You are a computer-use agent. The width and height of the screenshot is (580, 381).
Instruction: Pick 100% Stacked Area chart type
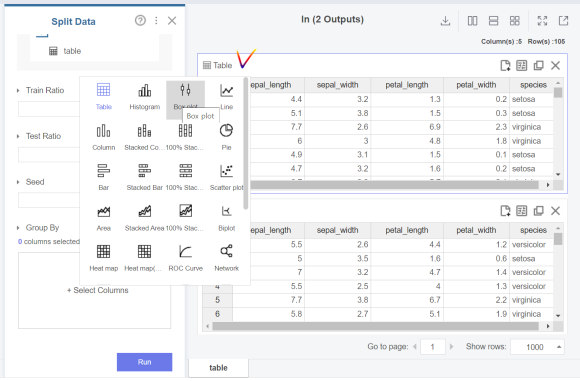(185, 218)
